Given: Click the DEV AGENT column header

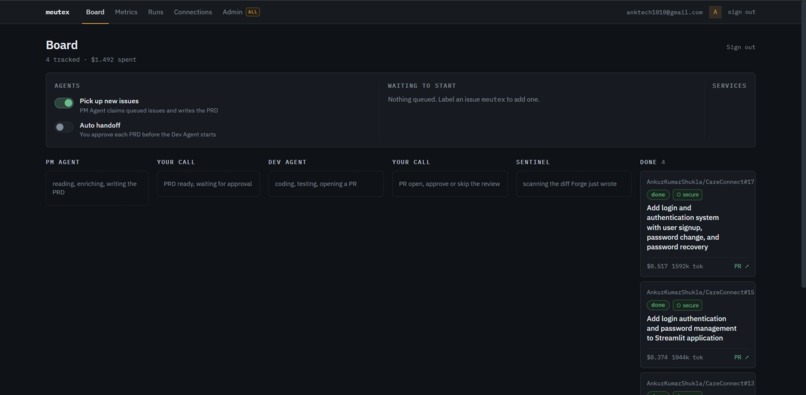Looking at the screenshot, I should [x=287, y=162].
